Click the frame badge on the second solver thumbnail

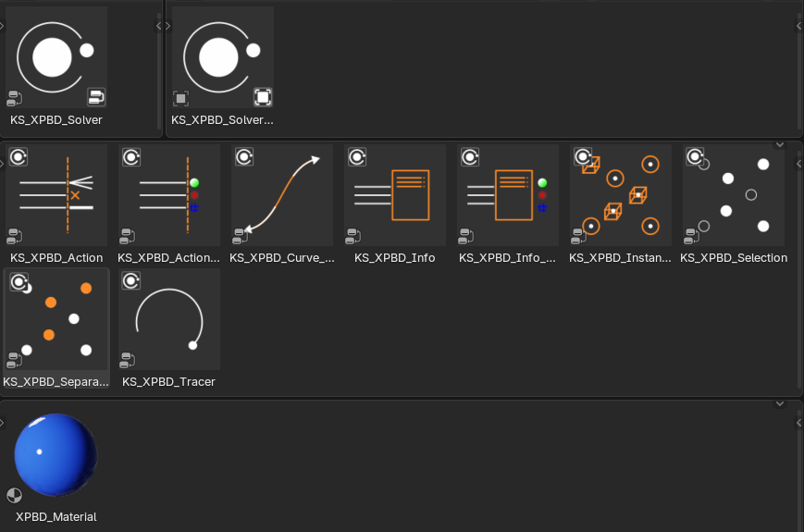(x=263, y=97)
